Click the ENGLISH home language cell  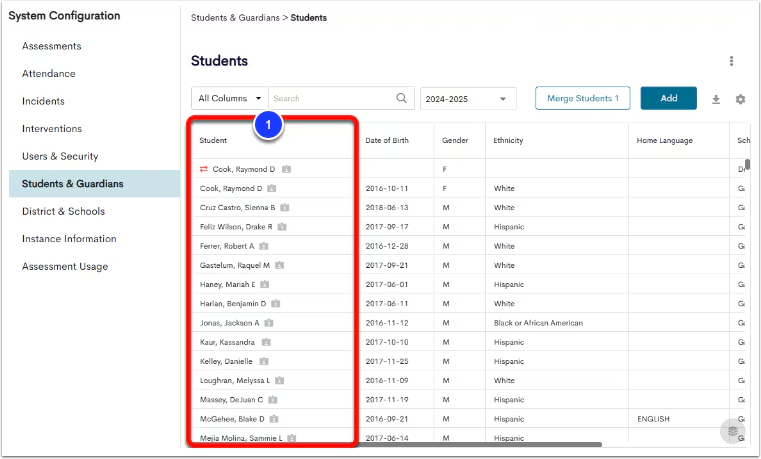[653, 419]
